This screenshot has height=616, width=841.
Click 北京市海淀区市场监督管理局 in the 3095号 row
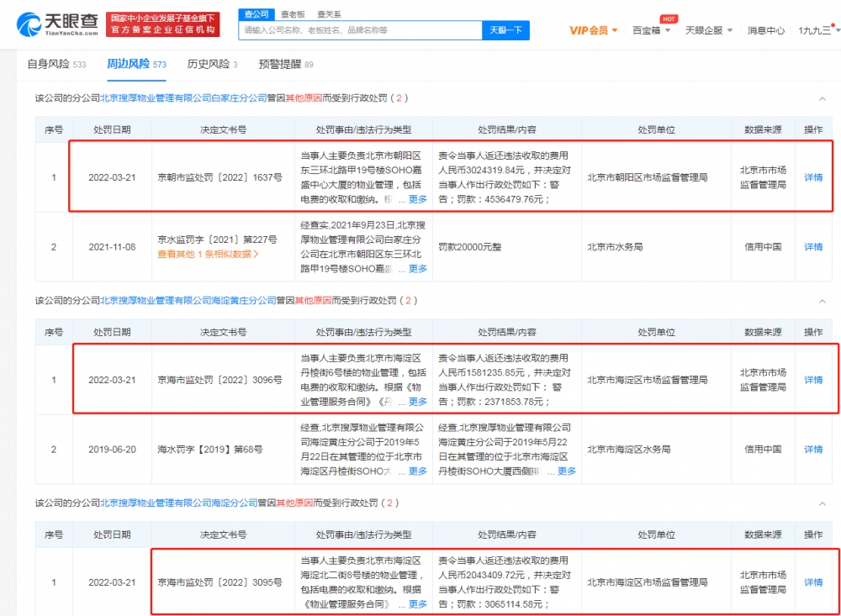tap(648, 582)
